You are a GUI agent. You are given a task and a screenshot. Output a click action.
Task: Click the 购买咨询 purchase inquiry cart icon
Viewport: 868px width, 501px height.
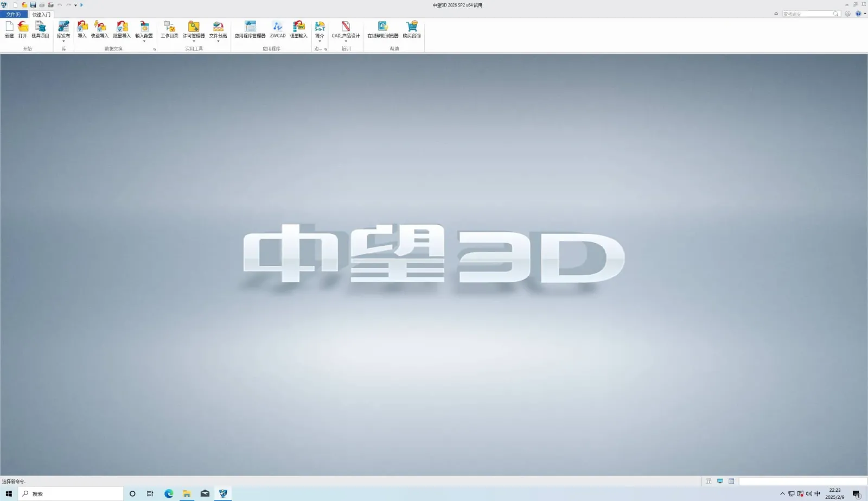click(x=412, y=26)
